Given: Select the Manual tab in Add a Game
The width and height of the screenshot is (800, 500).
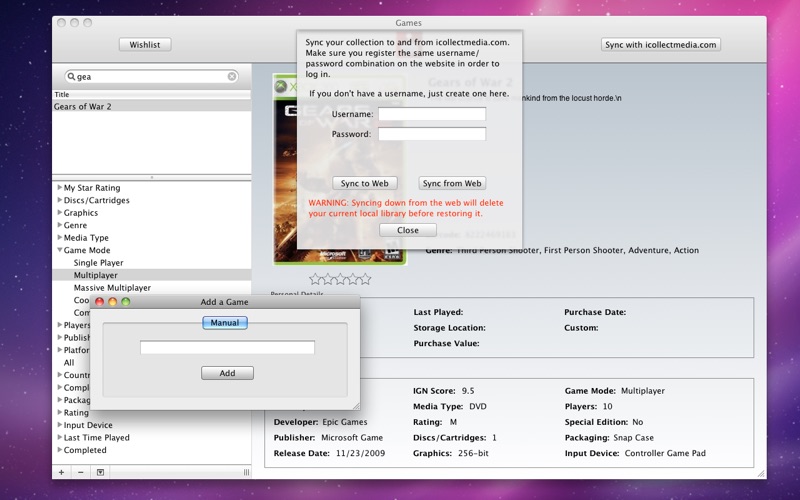Looking at the screenshot, I should click(x=225, y=322).
